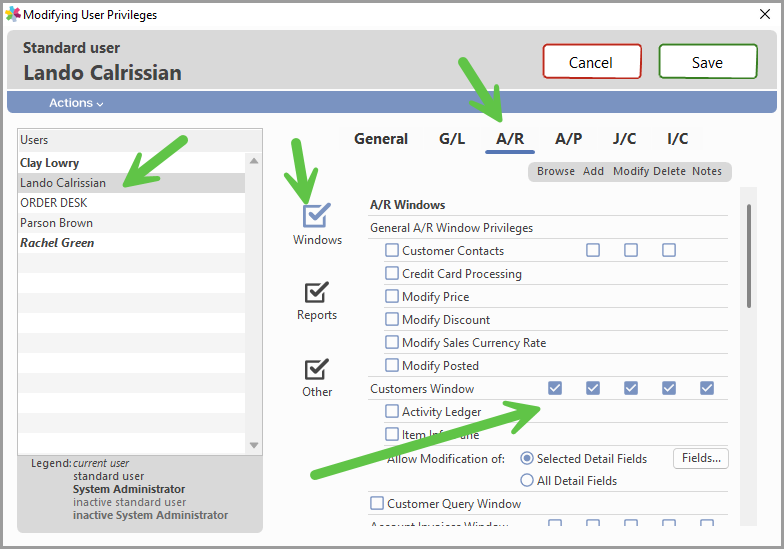
Task: Click the Cancel button
Action: (x=592, y=62)
